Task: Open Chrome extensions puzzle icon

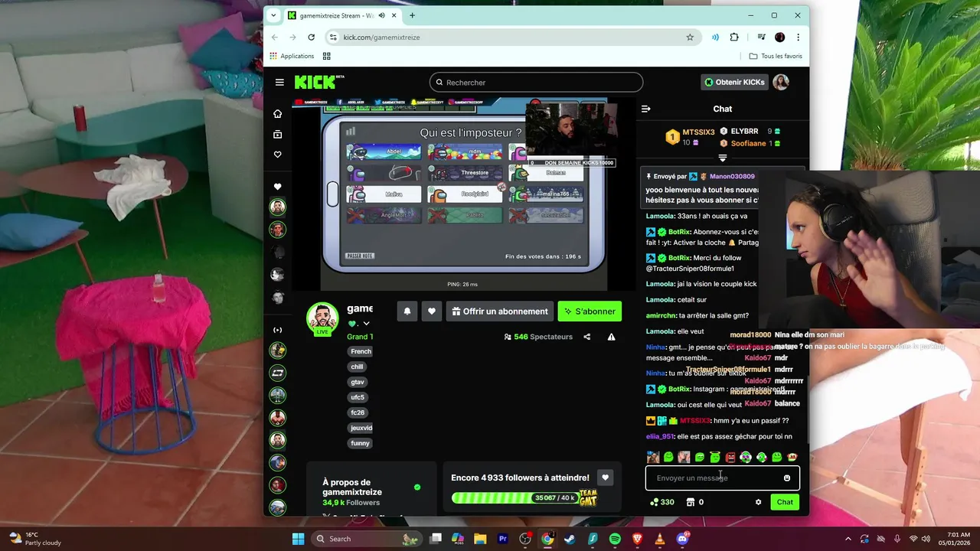Action: (734, 37)
